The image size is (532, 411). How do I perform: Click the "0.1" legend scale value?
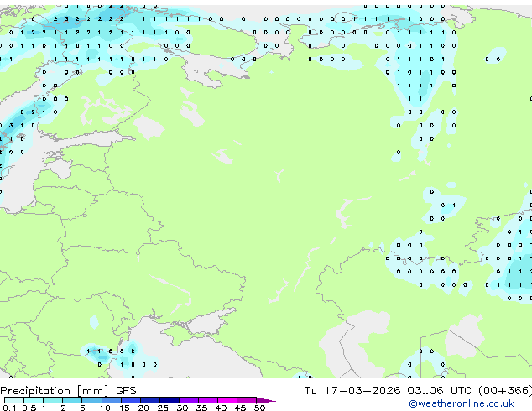(x=10, y=408)
